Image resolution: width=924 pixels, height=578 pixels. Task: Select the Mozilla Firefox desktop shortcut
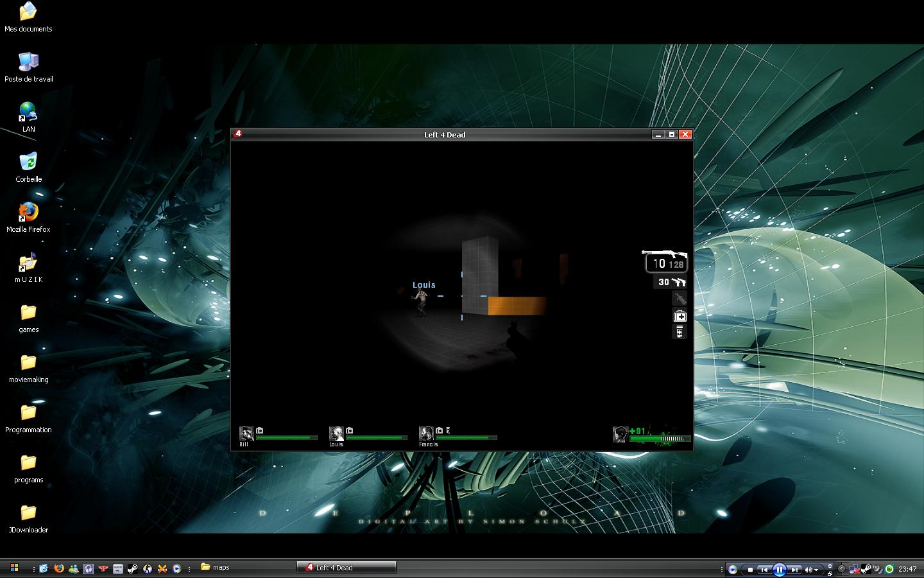(x=28, y=218)
